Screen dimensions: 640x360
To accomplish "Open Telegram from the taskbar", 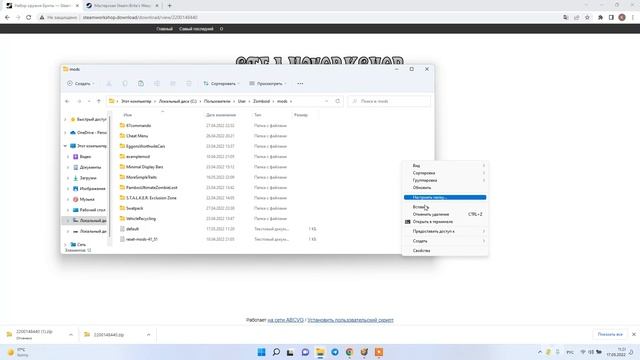I will [335, 352].
